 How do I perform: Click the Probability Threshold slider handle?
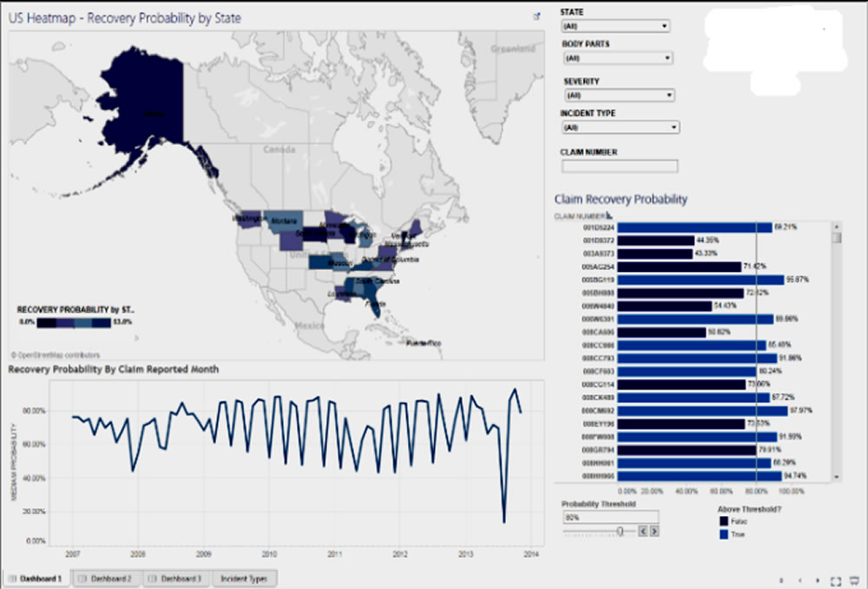coord(620,531)
